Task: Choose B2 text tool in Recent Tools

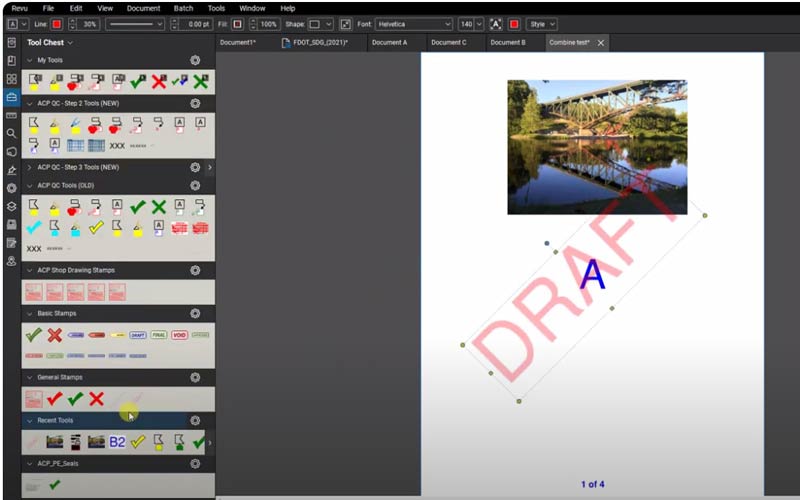Action: [x=117, y=442]
